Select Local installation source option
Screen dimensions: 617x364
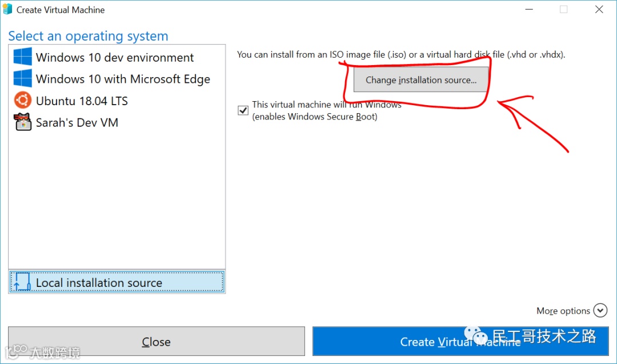click(x=117, y=282)
